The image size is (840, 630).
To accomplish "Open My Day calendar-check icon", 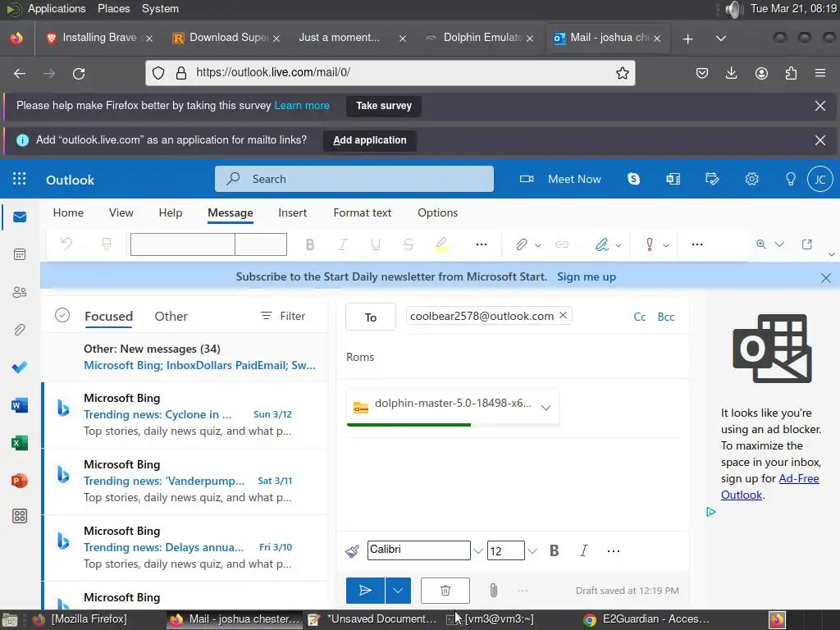I will (x=712, y=179).
